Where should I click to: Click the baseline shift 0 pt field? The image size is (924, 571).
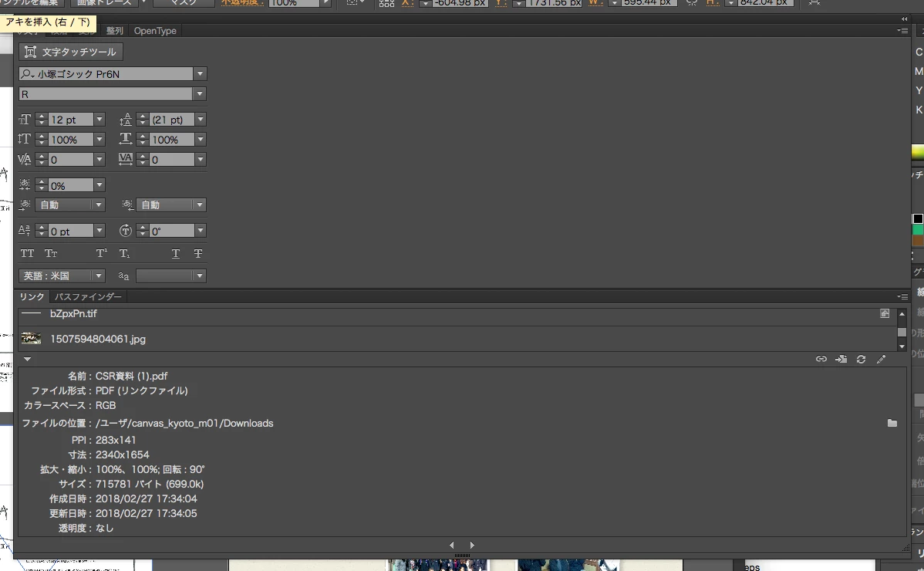71,231
